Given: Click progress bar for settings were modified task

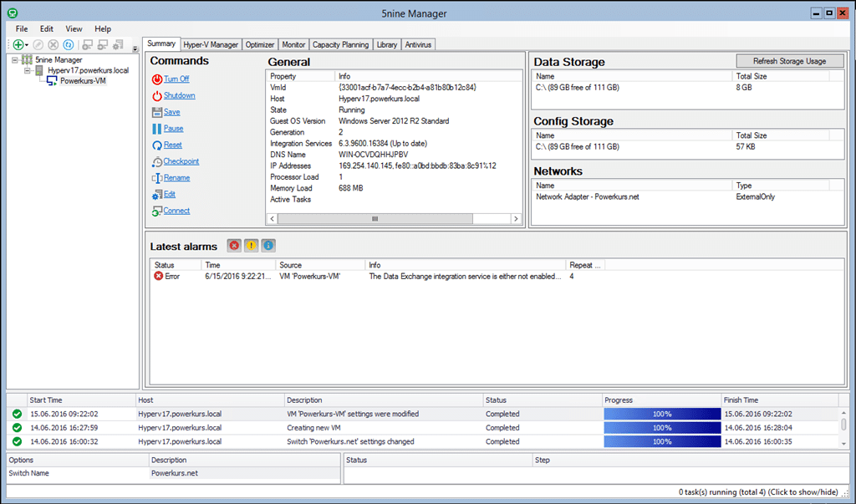Looking at the screenshot, I should pos(662,415).
